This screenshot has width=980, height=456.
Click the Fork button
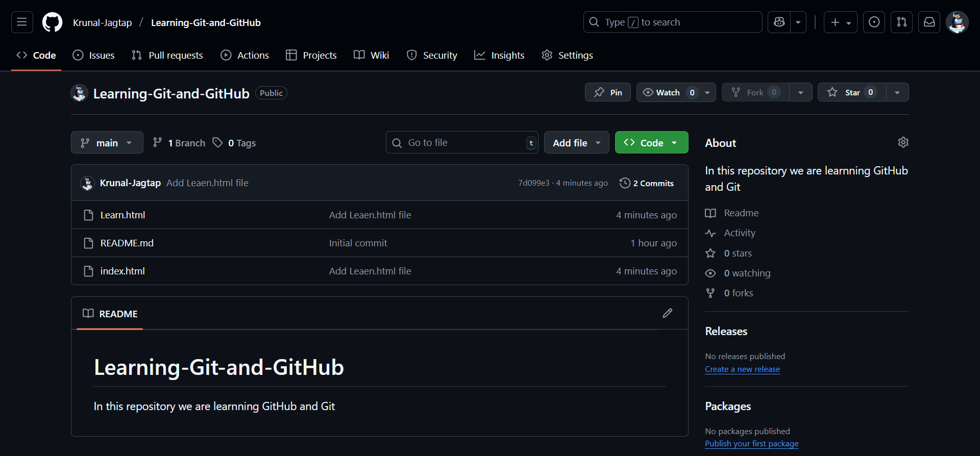(x=755, y=92)
